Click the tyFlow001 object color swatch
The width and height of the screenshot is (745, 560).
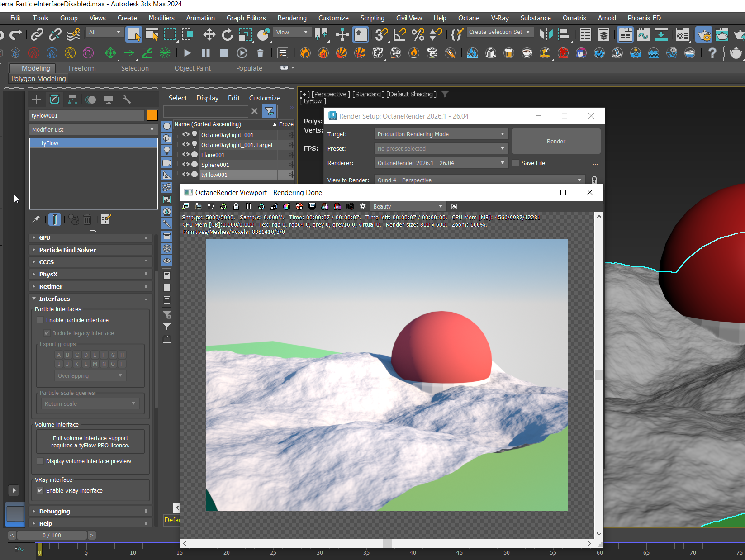coord(152,115)
